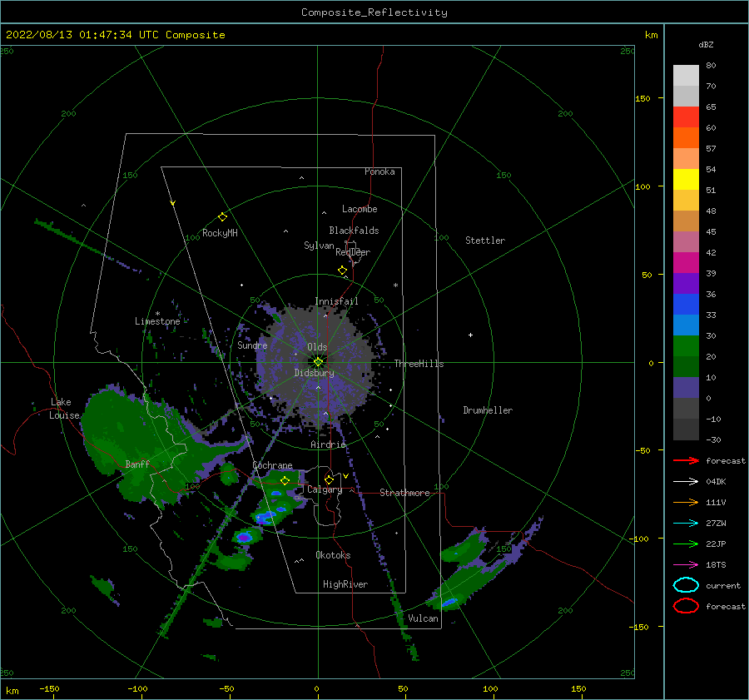Click the light blue 33 dBZ swatch
This screenshot has height=700, width=749.
tap(686, 325)
